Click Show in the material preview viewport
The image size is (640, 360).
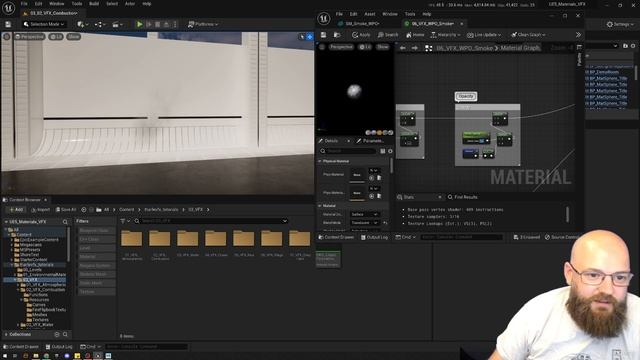click(x=382, y=47)
